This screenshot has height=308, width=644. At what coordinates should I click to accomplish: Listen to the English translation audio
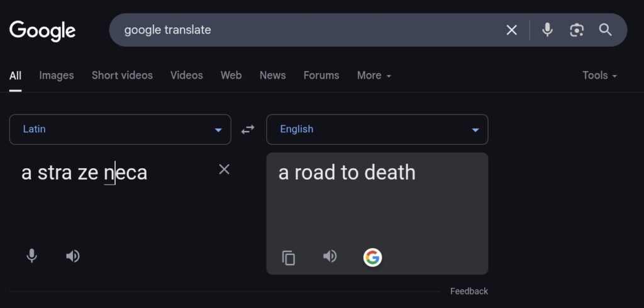330,256
